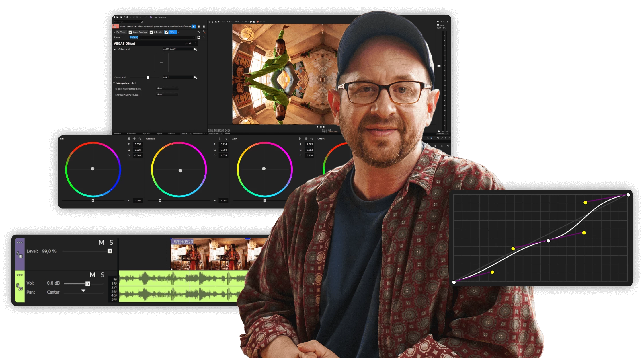The width and height of the screenshot is (644, 358).
Task: Uncheck the Color Grading effect checkbox
Action: coord(130,32)
